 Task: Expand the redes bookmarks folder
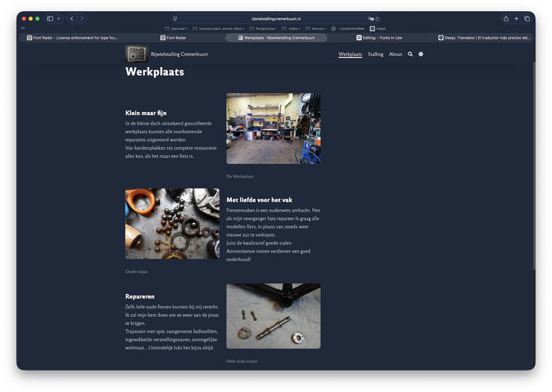[291, 28]
